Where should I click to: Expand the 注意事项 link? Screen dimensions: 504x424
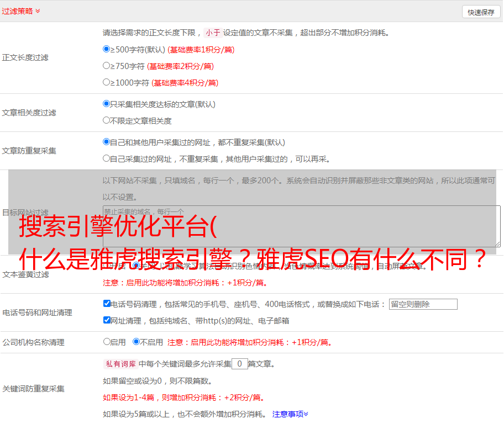[290, 414]
